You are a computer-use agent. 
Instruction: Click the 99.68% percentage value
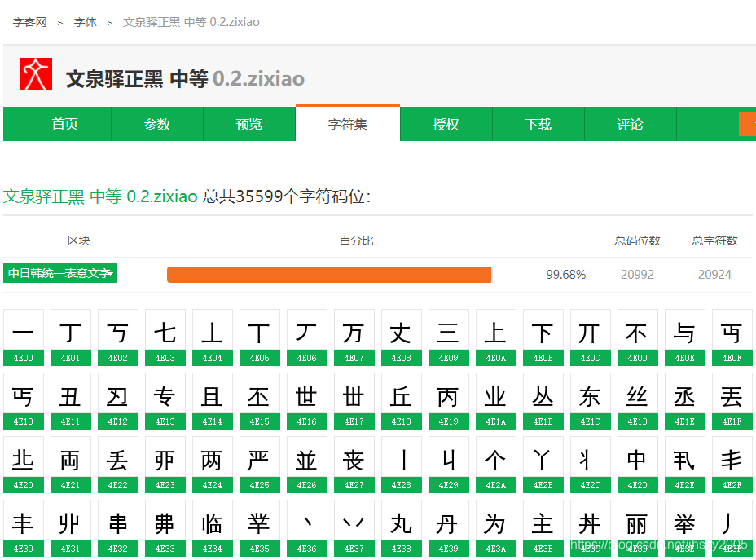[565, 275]
